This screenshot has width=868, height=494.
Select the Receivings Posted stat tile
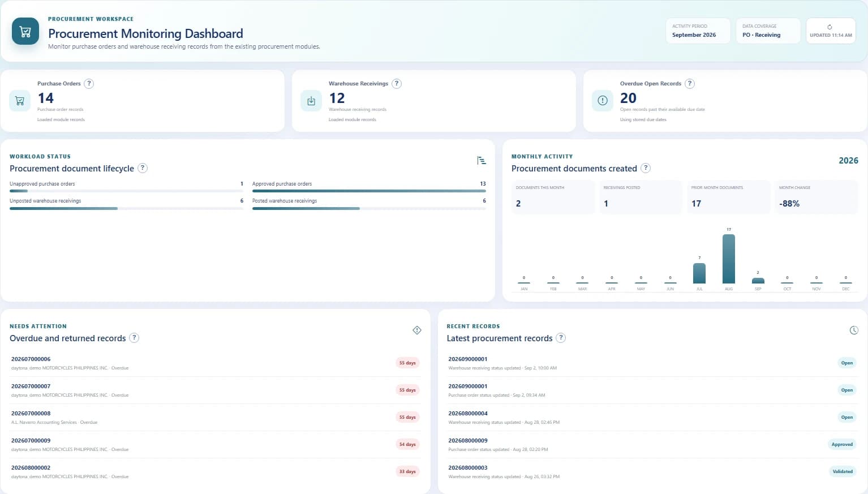pyautogui.click(x=641, y=197)
